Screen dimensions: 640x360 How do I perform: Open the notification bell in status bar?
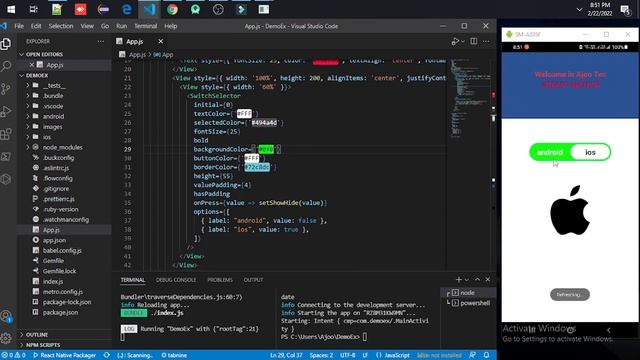(x=487, y=355)
